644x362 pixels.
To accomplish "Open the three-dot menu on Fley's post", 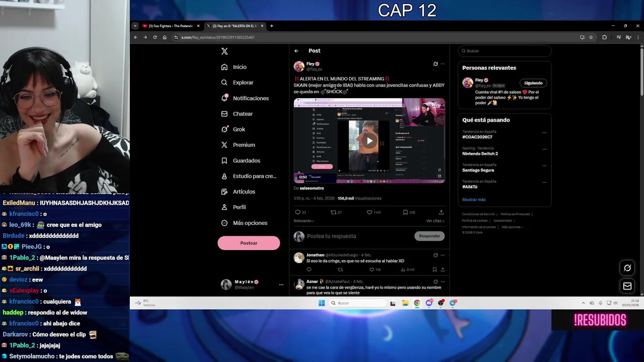I will (x=443, y=64).
